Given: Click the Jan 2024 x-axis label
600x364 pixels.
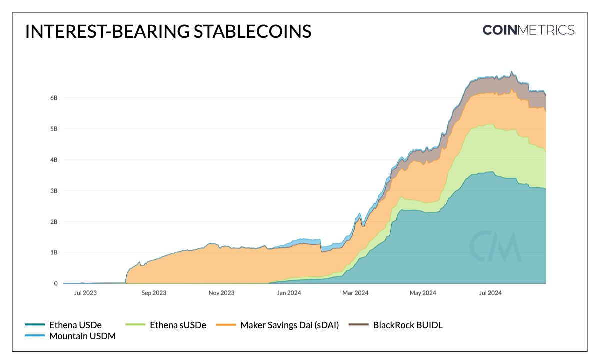Looking at the screenshot, I should coord(288,293).
